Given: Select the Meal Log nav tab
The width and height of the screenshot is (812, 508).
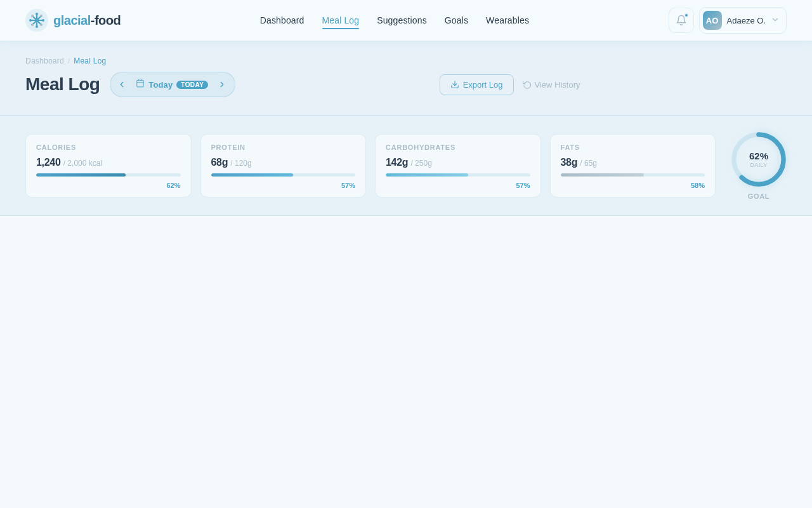Looking at the screenshot, I should click(340, 20).
